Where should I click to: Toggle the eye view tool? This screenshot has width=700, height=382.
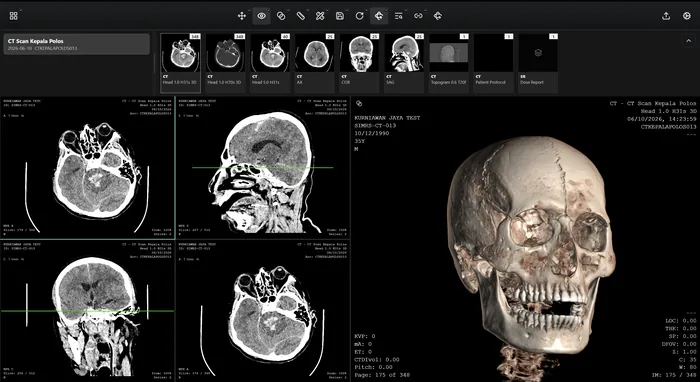click(261, 16)
